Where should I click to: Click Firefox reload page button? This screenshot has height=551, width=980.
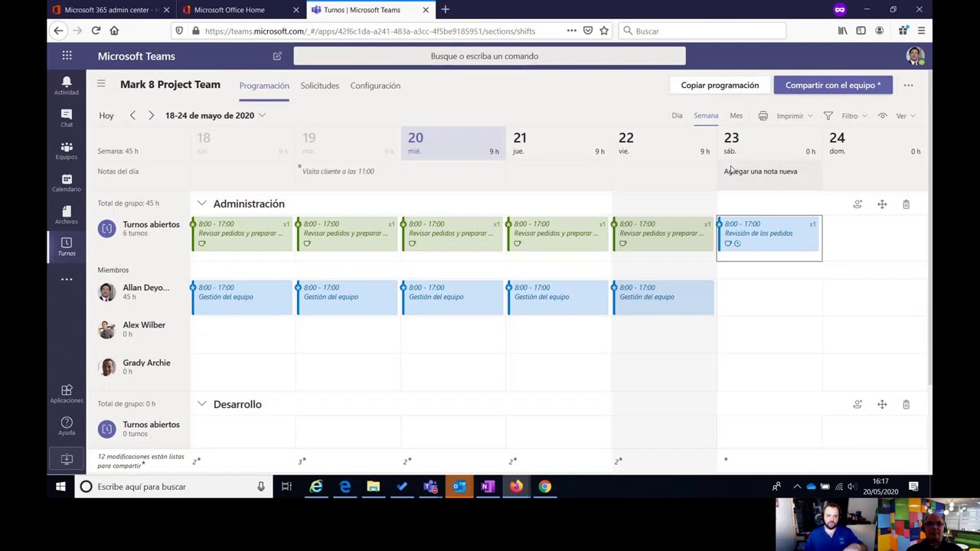[96, 31]
